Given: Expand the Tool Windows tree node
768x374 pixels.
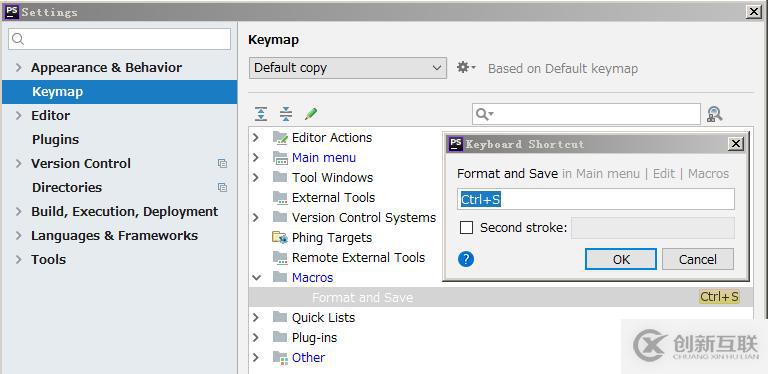Looking at the screenshot, I should [256, 177].
